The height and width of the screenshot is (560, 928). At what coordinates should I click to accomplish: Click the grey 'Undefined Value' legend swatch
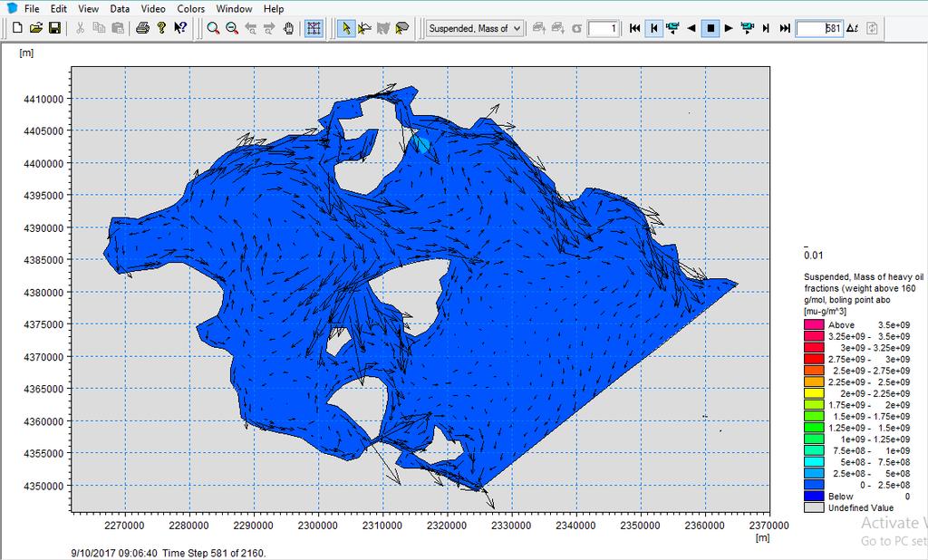(x=814, y=507)
